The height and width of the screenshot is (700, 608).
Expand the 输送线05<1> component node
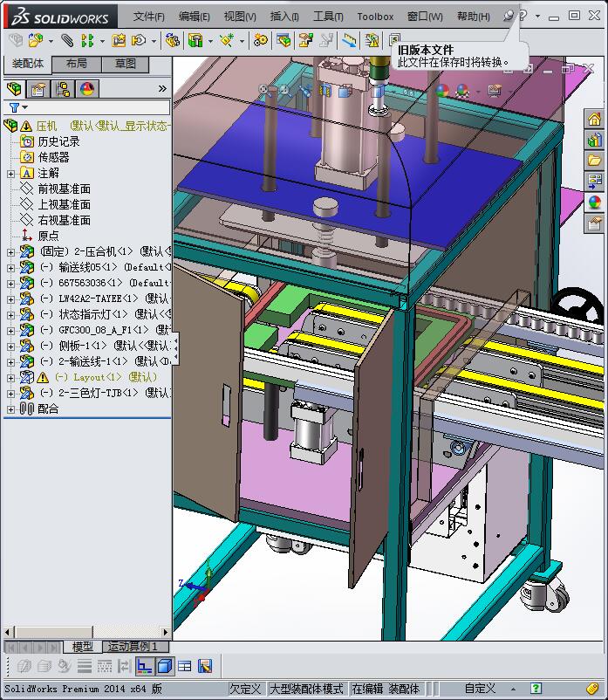10,268
